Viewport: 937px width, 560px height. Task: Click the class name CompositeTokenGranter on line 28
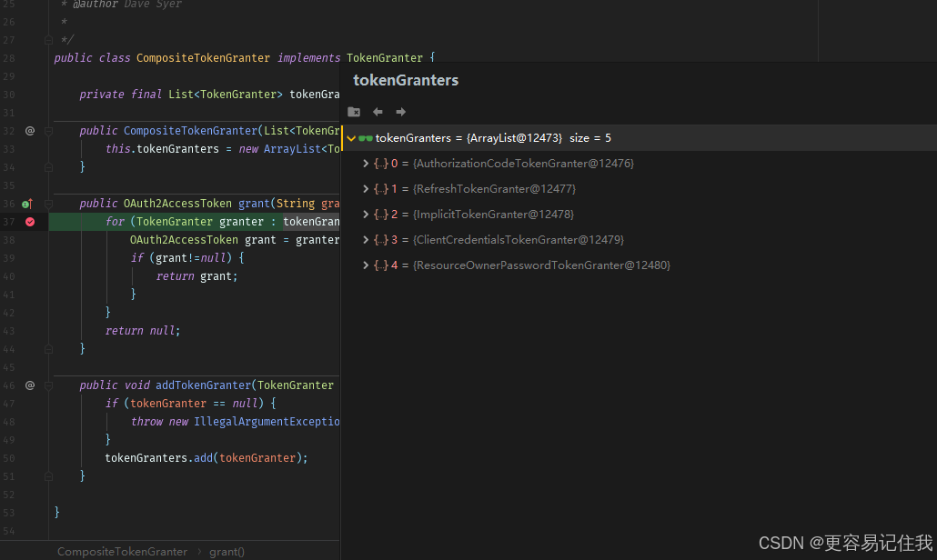pos(203,58)
